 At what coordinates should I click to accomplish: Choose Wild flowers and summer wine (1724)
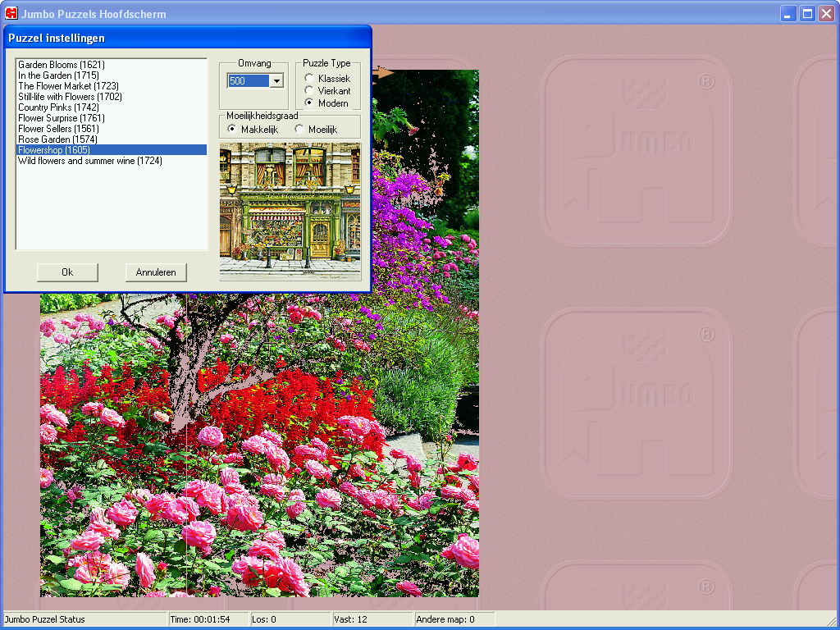pyautogui.click(x=112, y=161)
